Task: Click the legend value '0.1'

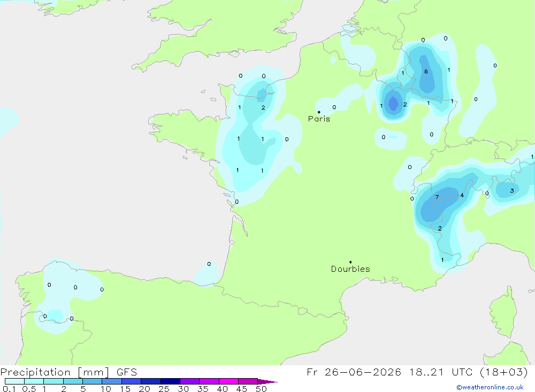Action: 9,389
